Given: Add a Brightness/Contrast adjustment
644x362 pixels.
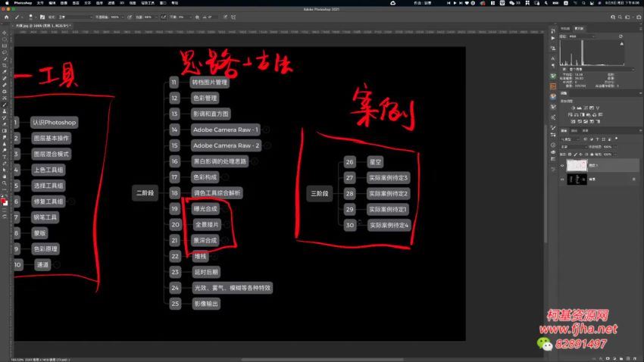Looking at the screenshot, I should tap(574, 108).
